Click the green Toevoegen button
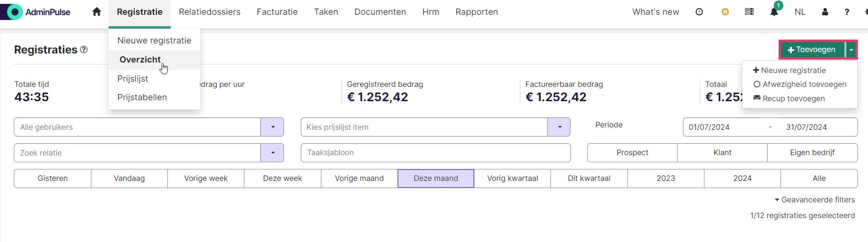Viewport: 868px width, 242px height. 812,50
